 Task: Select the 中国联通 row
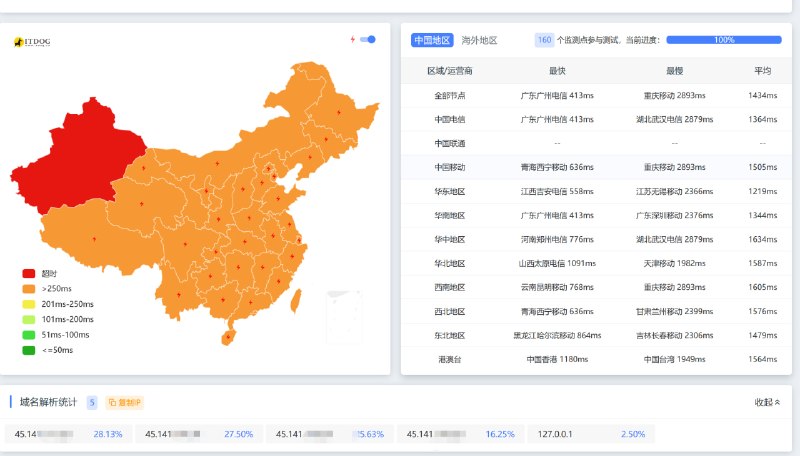(x=596, y=143)
